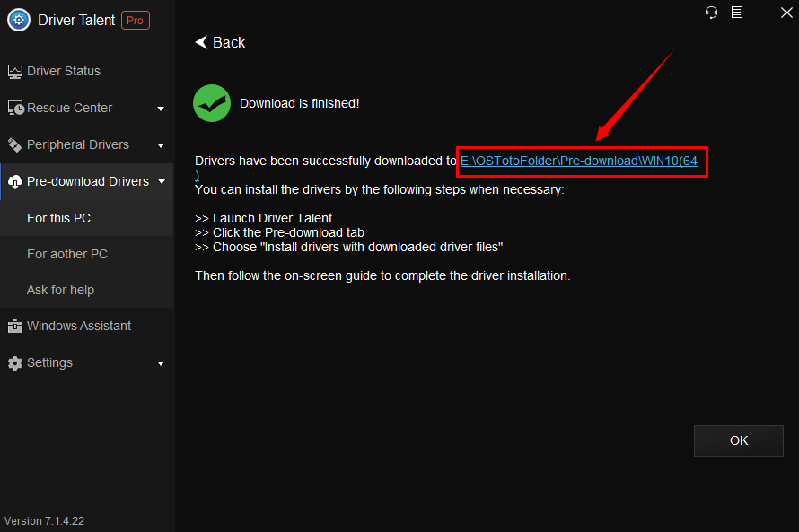Click the Version 7.1.4.22 label
The width and height of the screenshot is (799, 532).
click(44, 521)
